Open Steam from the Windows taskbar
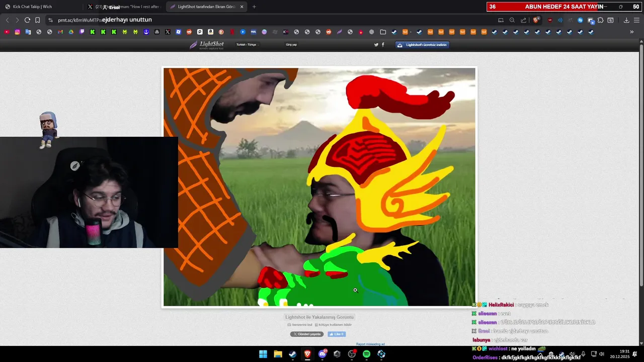644x362 pixels. (x=292, y=354)
